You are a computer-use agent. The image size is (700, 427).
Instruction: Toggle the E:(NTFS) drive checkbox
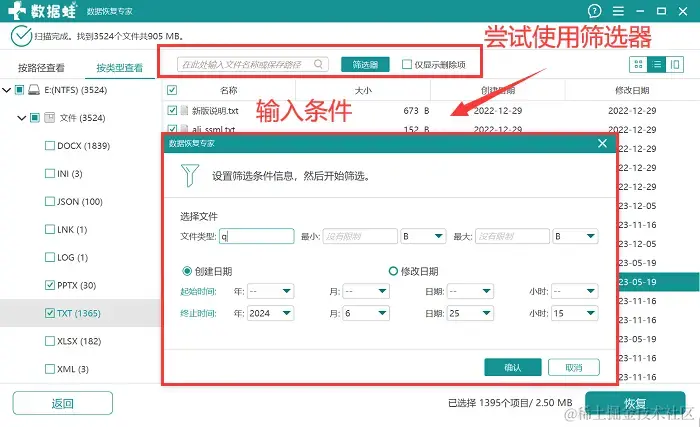click(19, 90)
